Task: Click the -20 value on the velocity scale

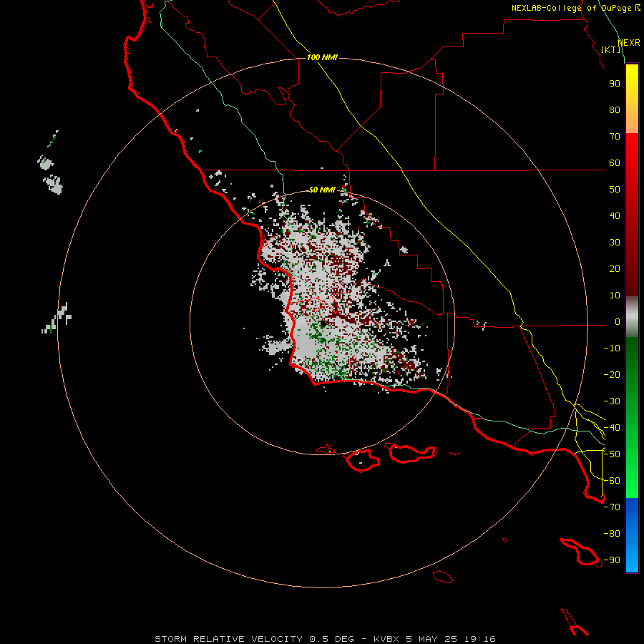Action: tap(612, 374)
